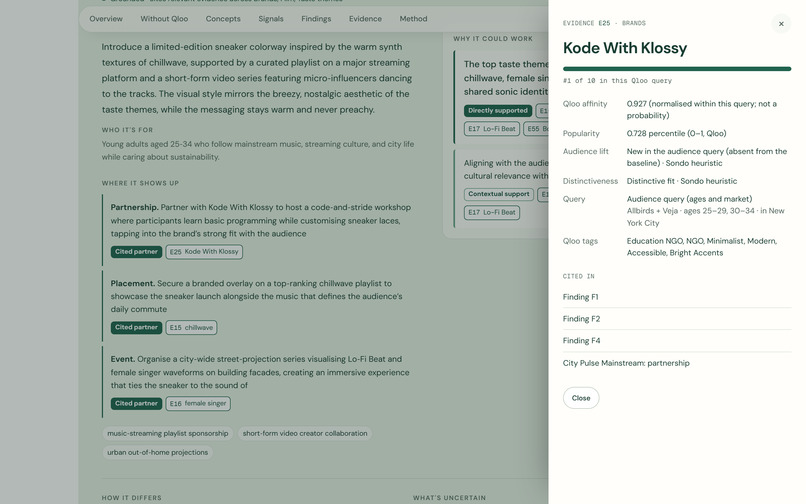Click the 'CITED IN' section label
Screen dimensions: 806x504
tap(578, 276)
